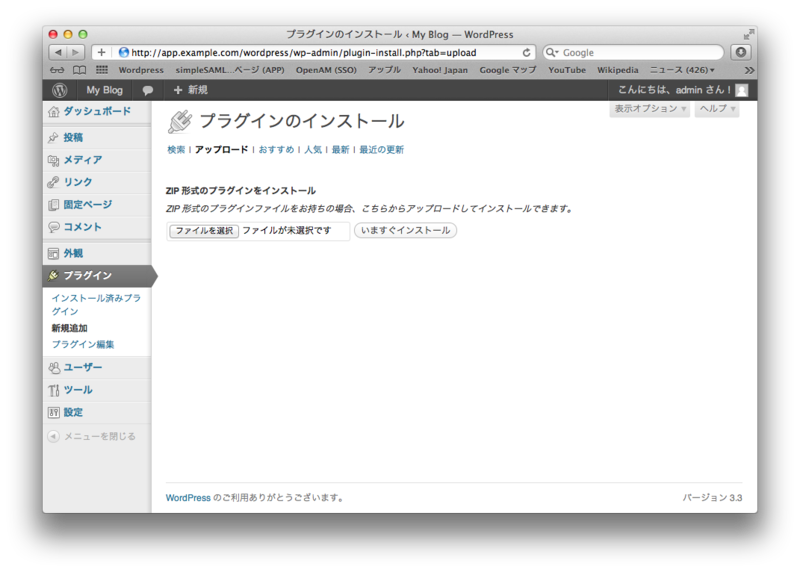Click the users icon beside ユーザー
This screenshot has height=572, width=800.
click(x=54, y=367)
